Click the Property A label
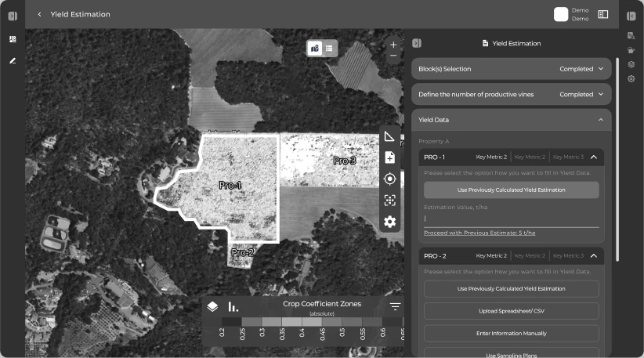 (434, 141)
